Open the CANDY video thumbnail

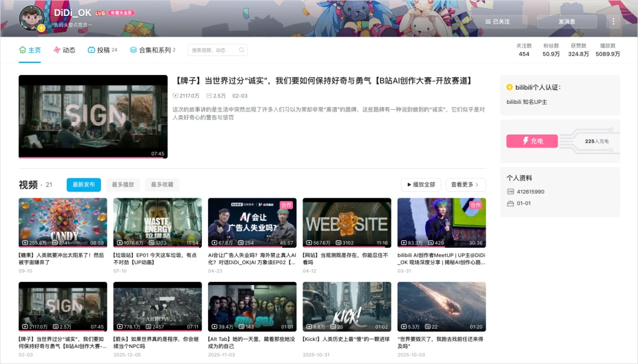[63, 222]
